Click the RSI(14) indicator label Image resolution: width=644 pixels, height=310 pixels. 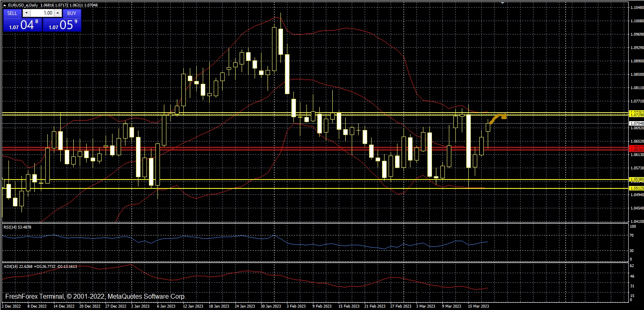[17, 227]
